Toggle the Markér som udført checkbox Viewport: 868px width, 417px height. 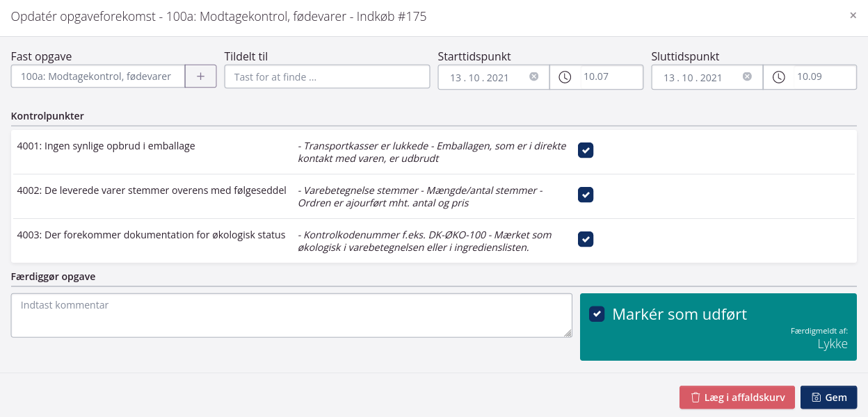click(597, 313)
